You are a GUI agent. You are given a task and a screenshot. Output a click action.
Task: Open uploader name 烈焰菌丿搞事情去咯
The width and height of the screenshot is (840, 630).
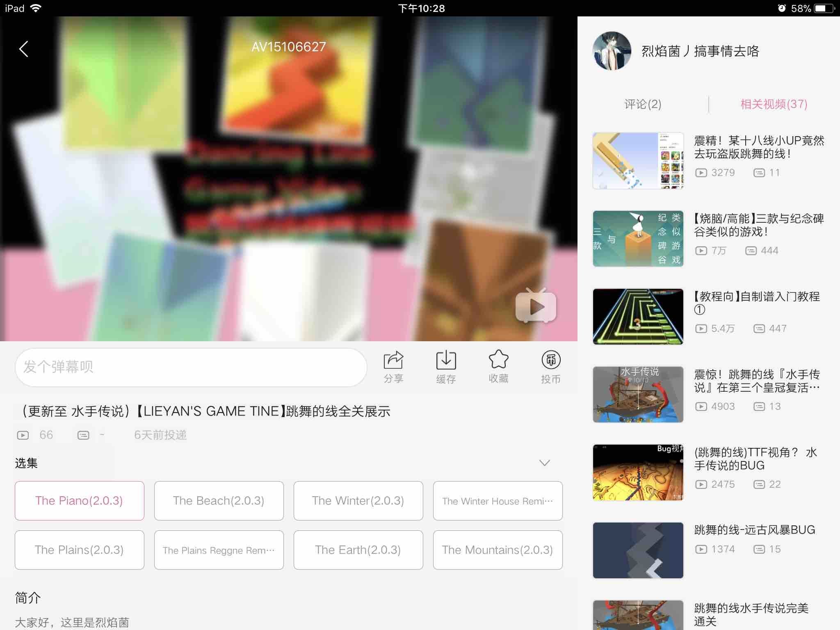700,51
